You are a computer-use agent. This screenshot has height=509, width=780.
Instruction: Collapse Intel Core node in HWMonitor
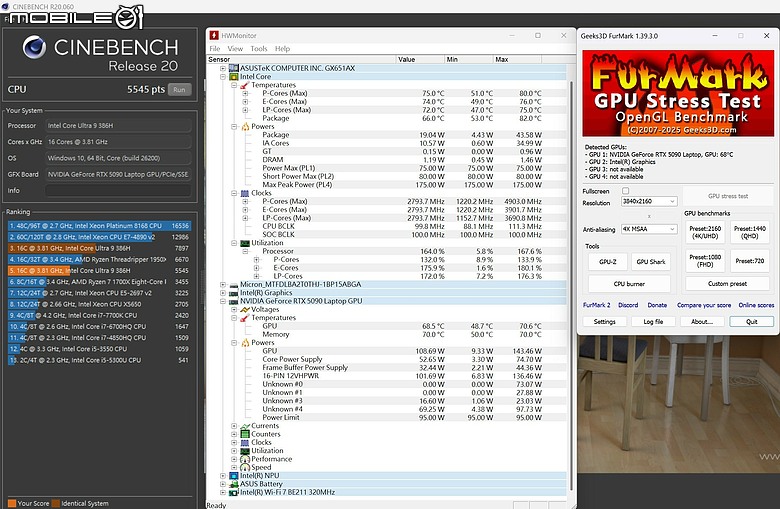pos(223,77)
